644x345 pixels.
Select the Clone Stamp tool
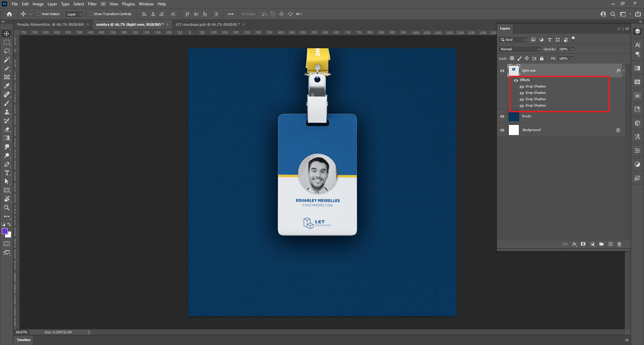pyautogui.click(x=7, y=112)
